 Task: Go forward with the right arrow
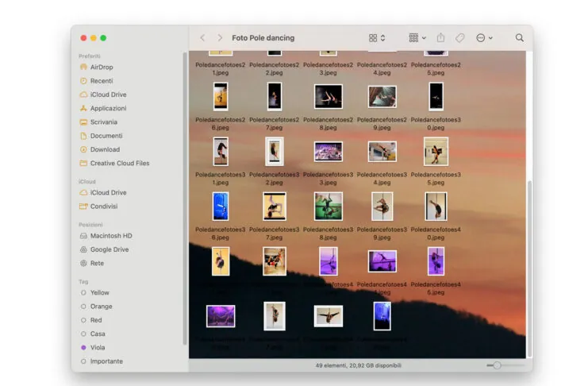(220, 37)
